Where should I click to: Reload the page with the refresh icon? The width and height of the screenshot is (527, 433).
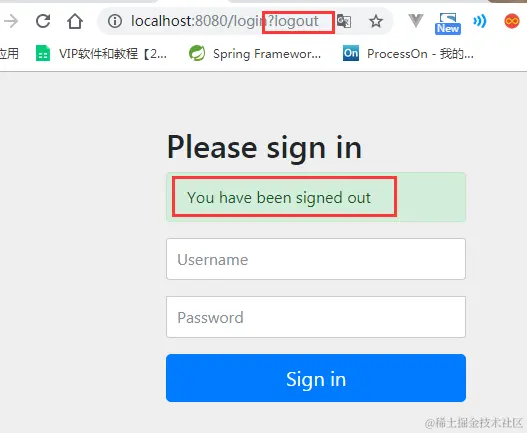(43, 21)
